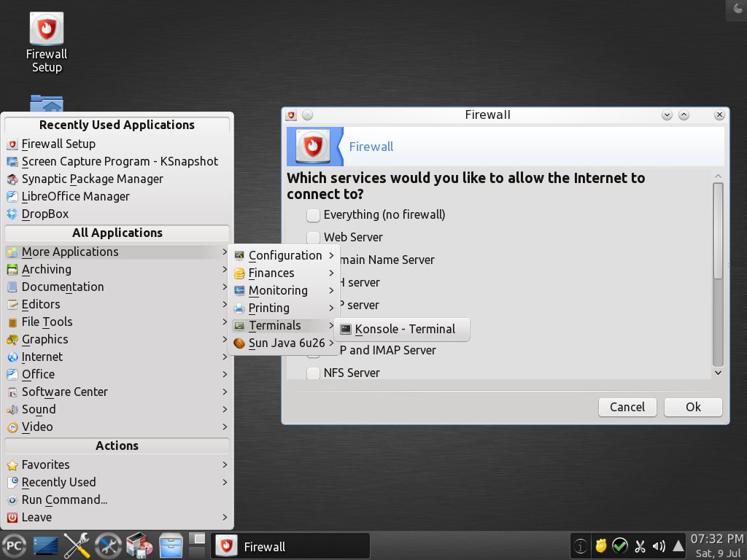Open LibreOffice Manager menu entry
747x560 pixels.
point(117,197)
